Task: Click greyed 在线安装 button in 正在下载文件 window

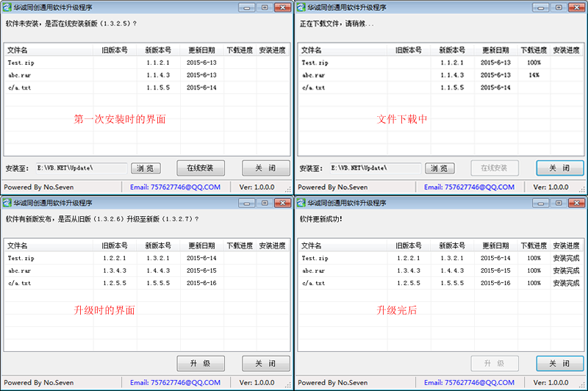Action: pos(495,168)
